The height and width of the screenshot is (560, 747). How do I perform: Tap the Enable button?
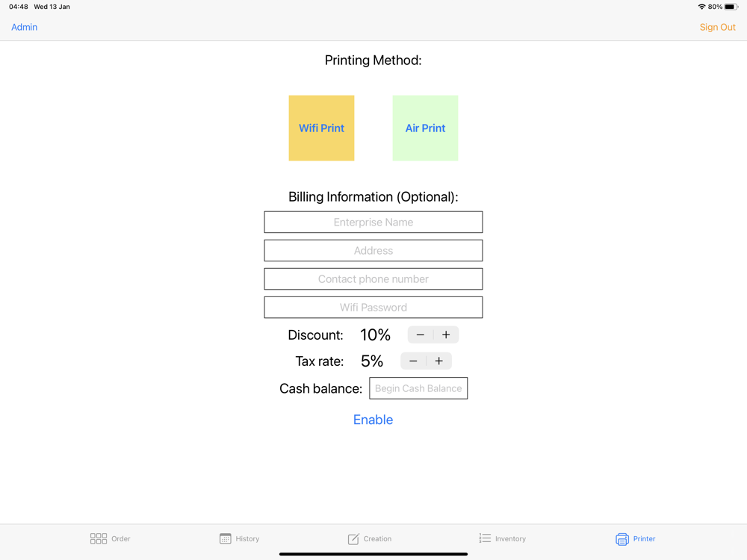click(x=373, y=420)
